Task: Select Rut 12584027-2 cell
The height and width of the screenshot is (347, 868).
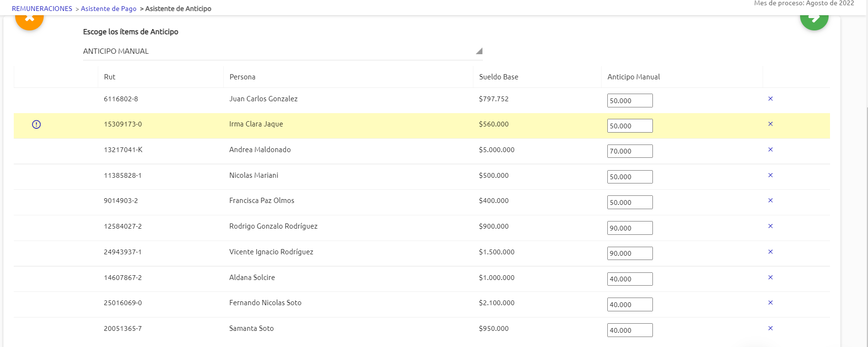Action: click(x=123, y=226)
